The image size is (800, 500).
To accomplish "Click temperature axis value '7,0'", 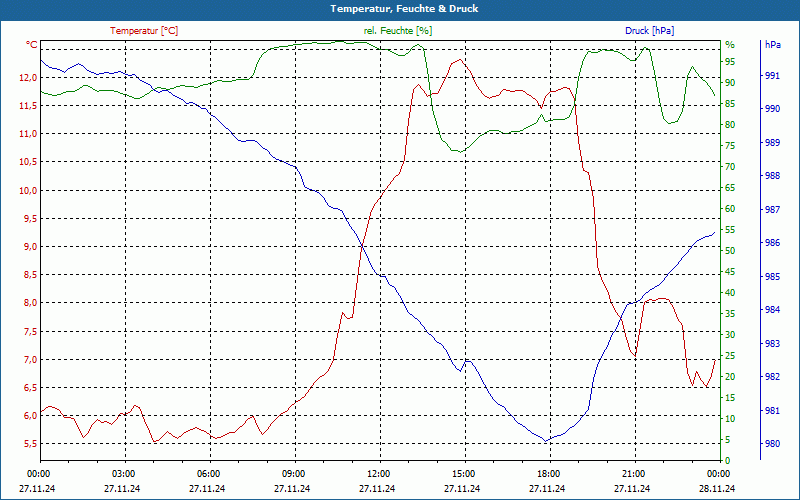I will 30,359.
